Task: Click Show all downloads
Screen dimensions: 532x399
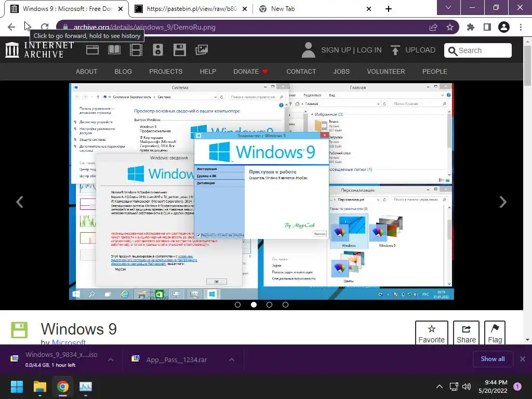Action: click(493, 359)
